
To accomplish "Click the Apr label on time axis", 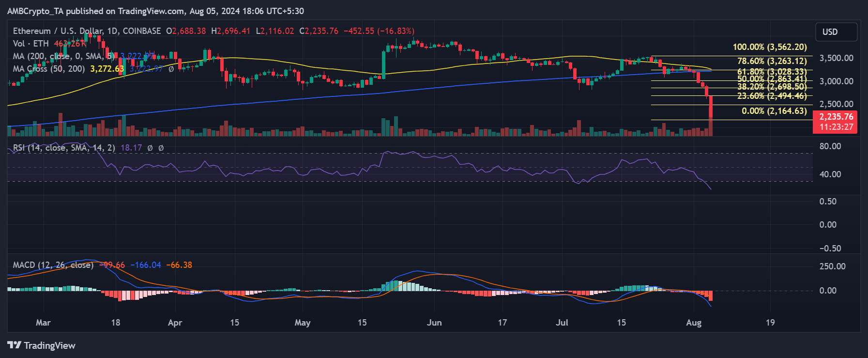I will [x=175, y=323].
